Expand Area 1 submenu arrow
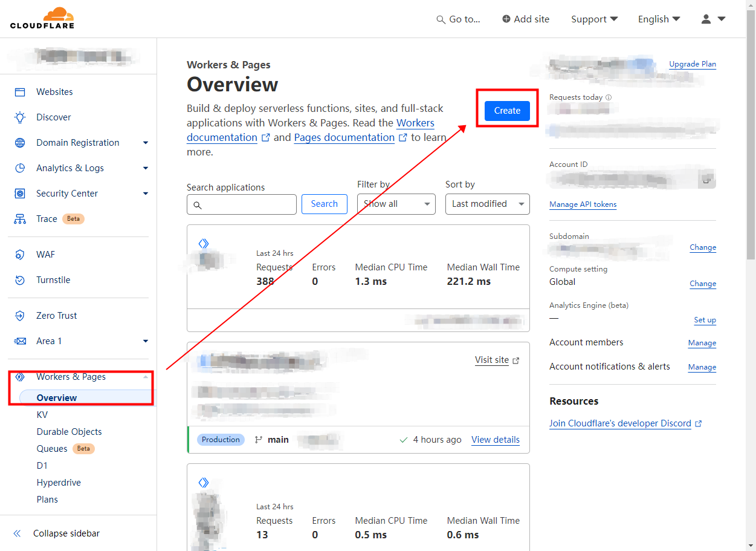This screenshot has height=551, width=756. 145,341
